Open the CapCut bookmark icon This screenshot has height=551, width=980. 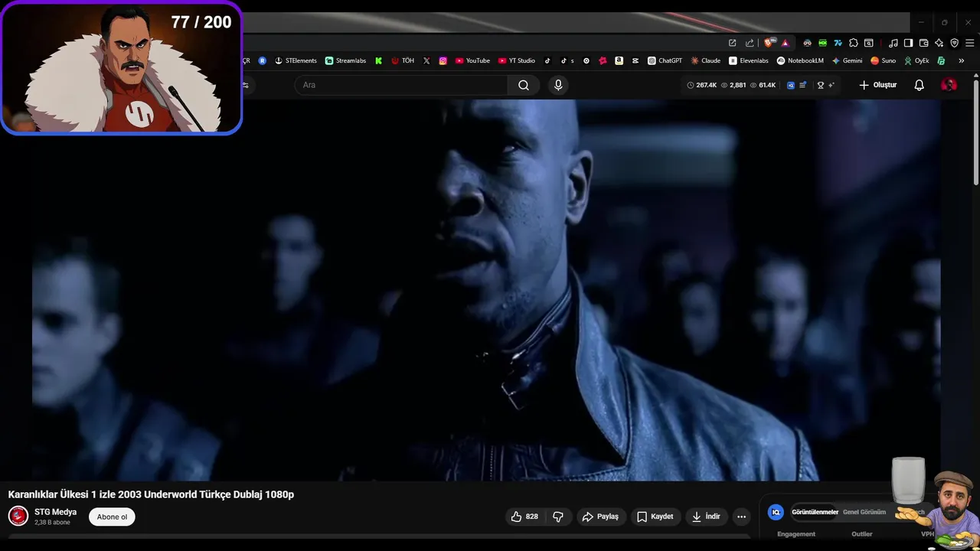pos(635,60)
